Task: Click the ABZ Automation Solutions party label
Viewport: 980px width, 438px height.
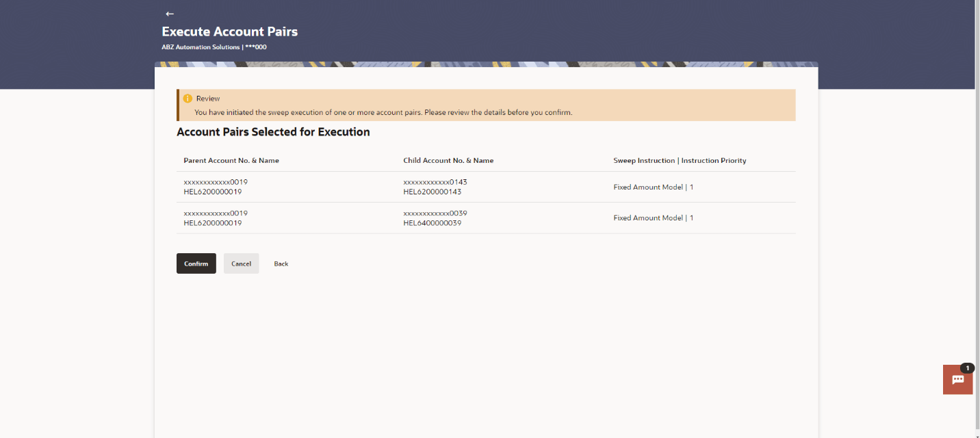Action: click(201, 47)
